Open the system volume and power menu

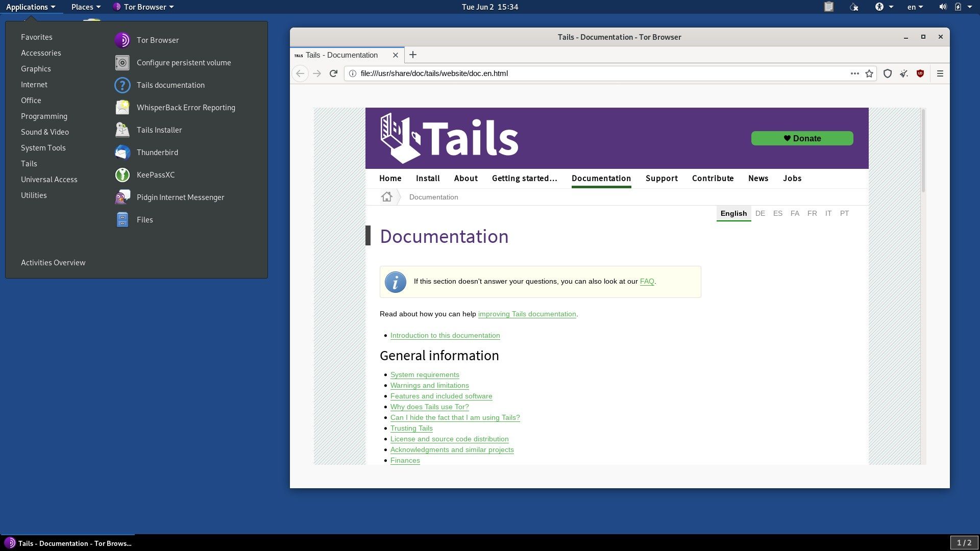(x=955, y=7)
